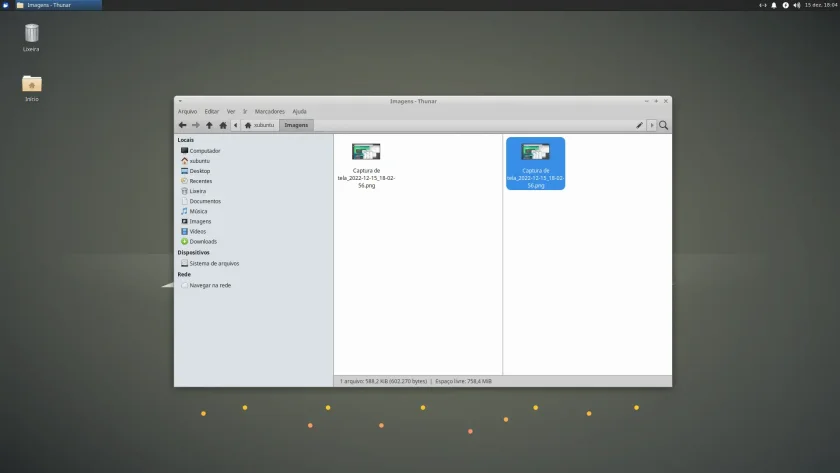Open the Lixeira trash desktop icon
The height and width of the screenshot is (473, 840).
pyautogui.click(x=32, y=34)
